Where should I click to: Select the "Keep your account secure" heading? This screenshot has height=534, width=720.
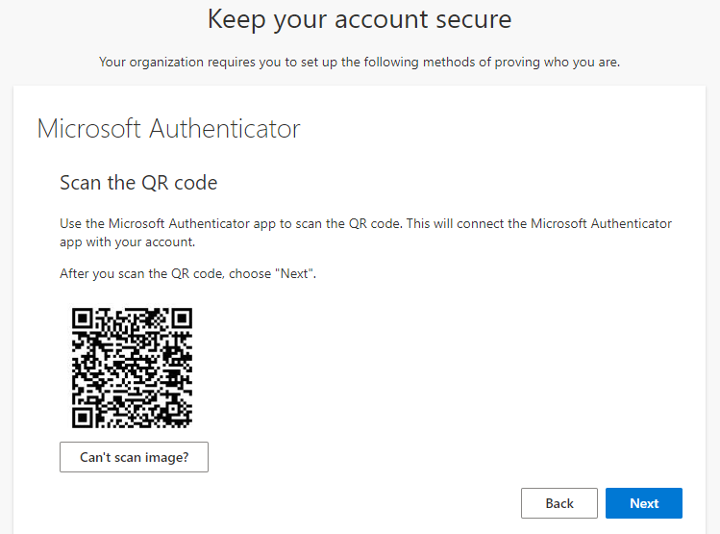coord(360,20)
